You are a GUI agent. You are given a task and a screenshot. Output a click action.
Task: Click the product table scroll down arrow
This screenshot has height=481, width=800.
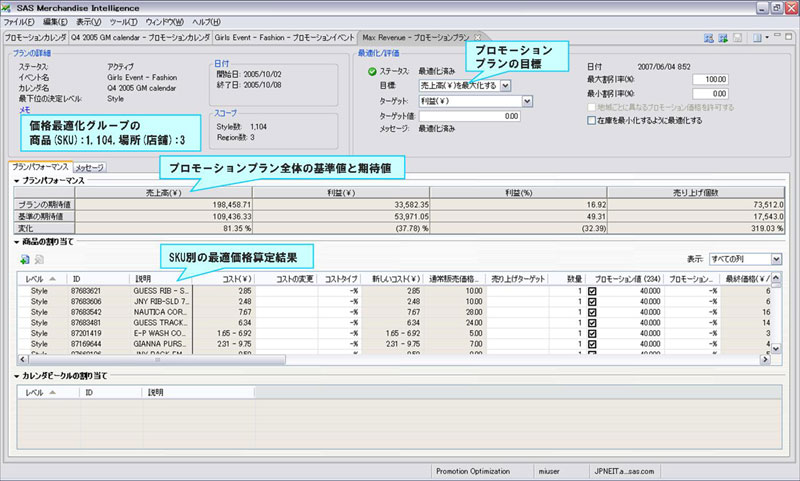pyautogui.click(x=776, y=349)
